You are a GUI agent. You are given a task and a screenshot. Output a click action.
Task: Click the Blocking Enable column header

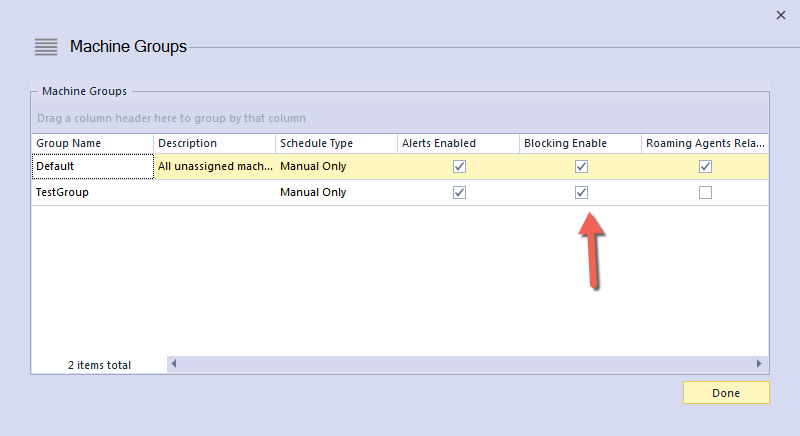tap(580, 143)
